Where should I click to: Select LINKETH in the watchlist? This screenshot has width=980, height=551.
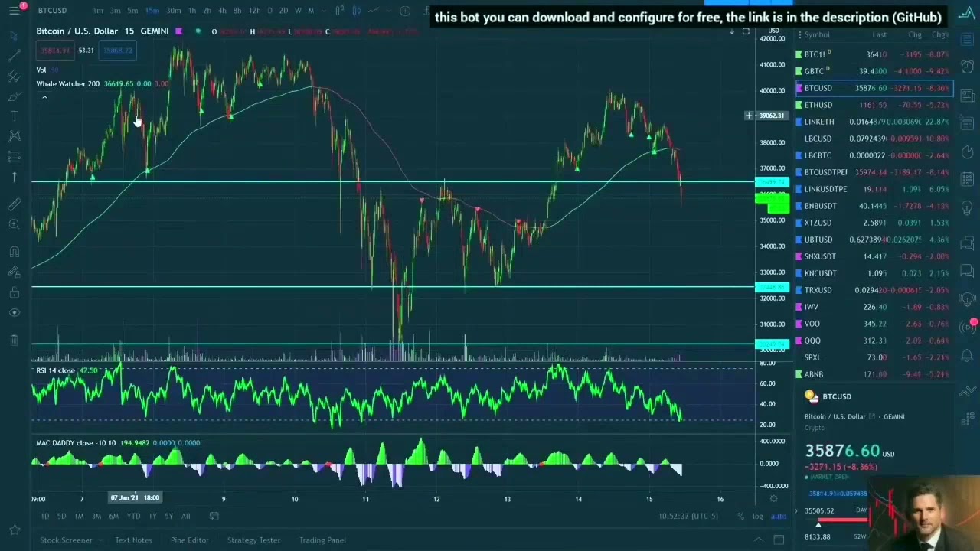click(x=874, y=122)
